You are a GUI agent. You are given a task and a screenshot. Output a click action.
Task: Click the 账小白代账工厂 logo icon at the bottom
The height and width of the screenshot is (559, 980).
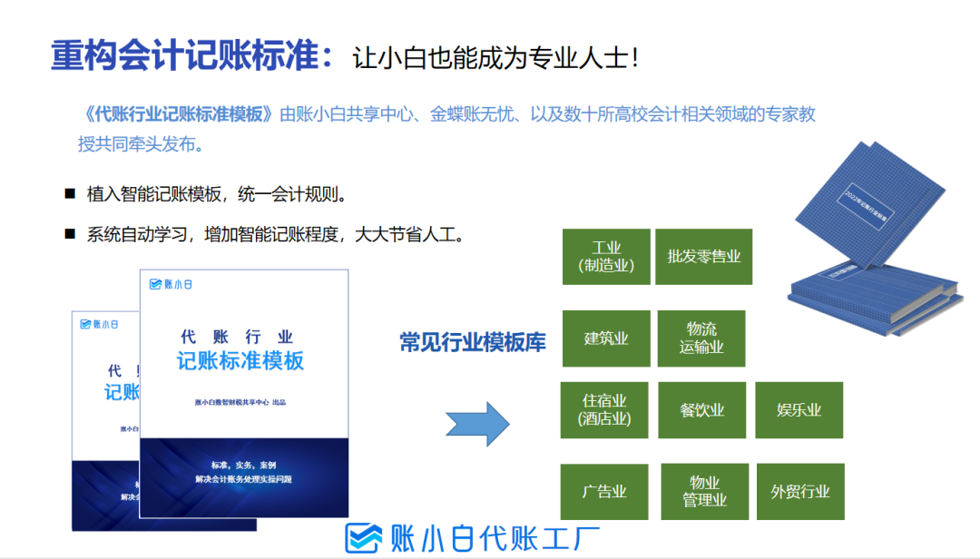point(362,538)
